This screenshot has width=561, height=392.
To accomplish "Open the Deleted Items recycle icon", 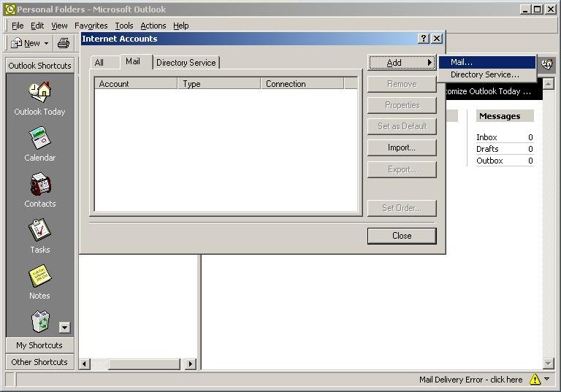I will [39, 320].
